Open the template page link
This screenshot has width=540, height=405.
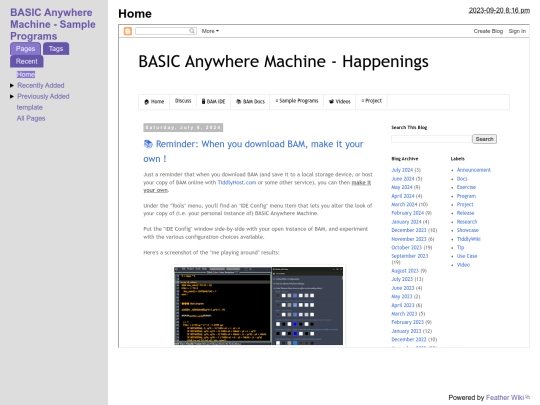(30, 107)
